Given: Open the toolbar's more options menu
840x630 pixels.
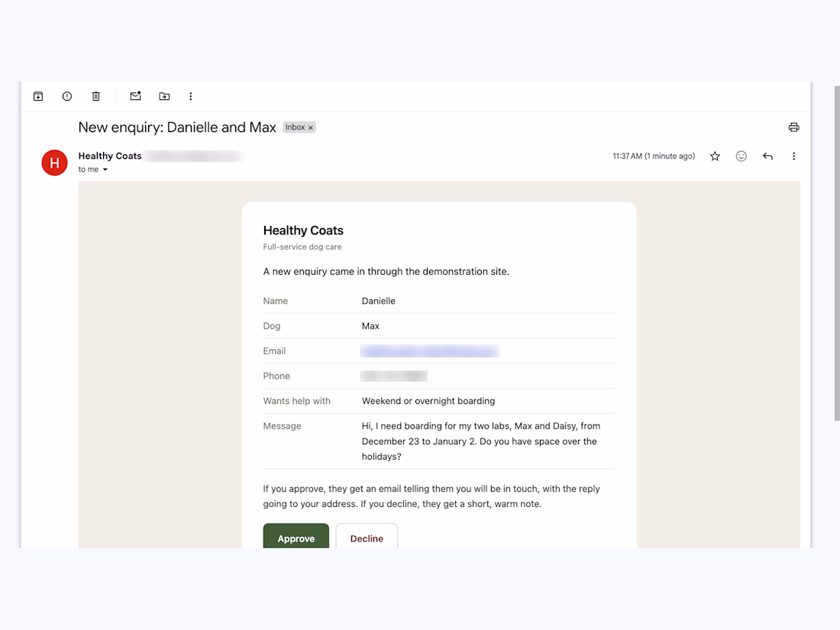Looking at the screenshot, I should coord(191,96).
